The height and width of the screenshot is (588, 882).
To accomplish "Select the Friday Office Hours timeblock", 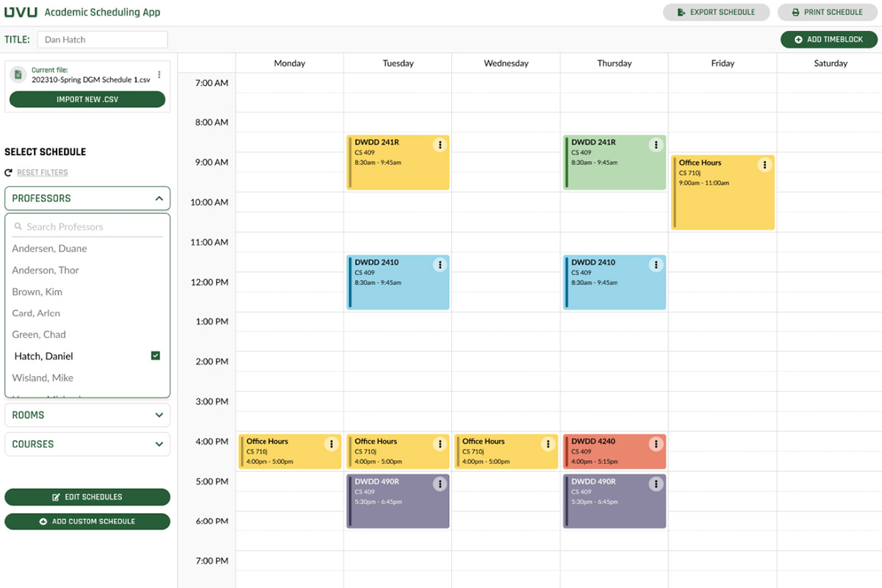I will pos(723,193).
